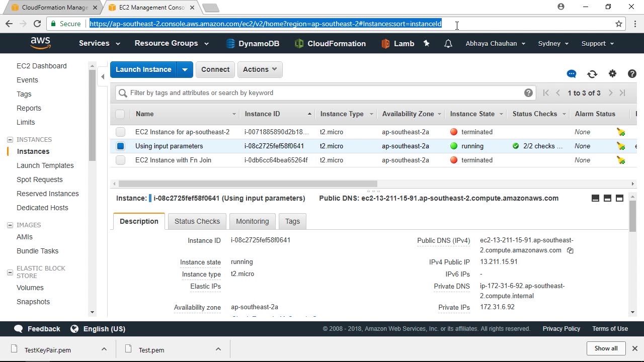
Task: Go back in browser history
Action: pos(9,24)
